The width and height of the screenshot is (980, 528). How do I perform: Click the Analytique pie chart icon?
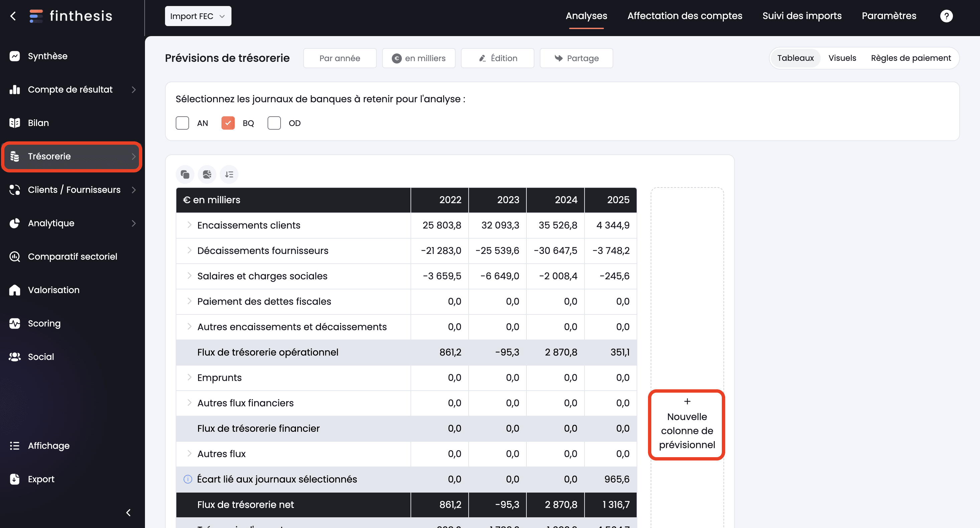[14, 223]
